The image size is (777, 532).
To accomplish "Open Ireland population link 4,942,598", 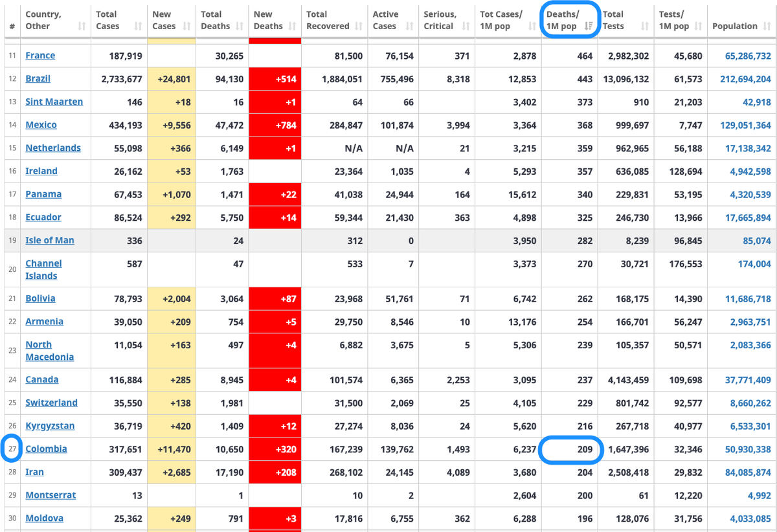I will [x=750, y=172].
